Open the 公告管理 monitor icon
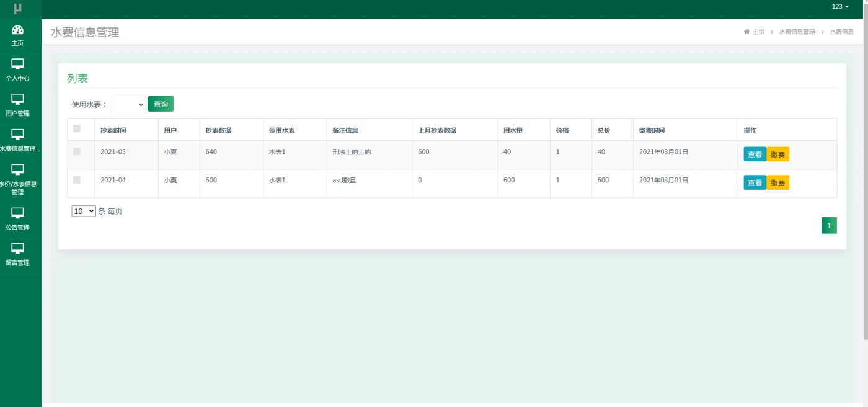The width and height of the screenshot is (868, 407). [17, 213]
